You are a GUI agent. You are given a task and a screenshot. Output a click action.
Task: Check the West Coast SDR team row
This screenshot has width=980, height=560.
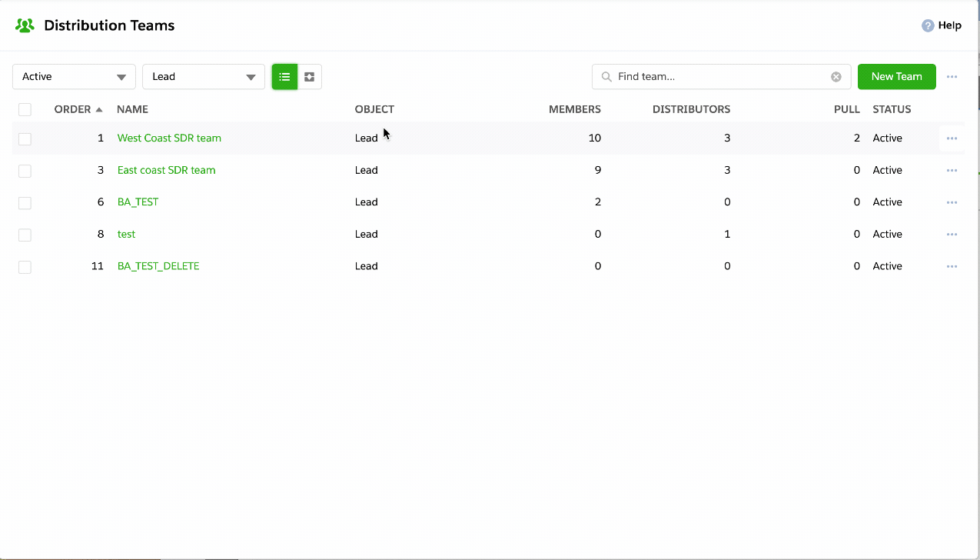coord(25,138)
